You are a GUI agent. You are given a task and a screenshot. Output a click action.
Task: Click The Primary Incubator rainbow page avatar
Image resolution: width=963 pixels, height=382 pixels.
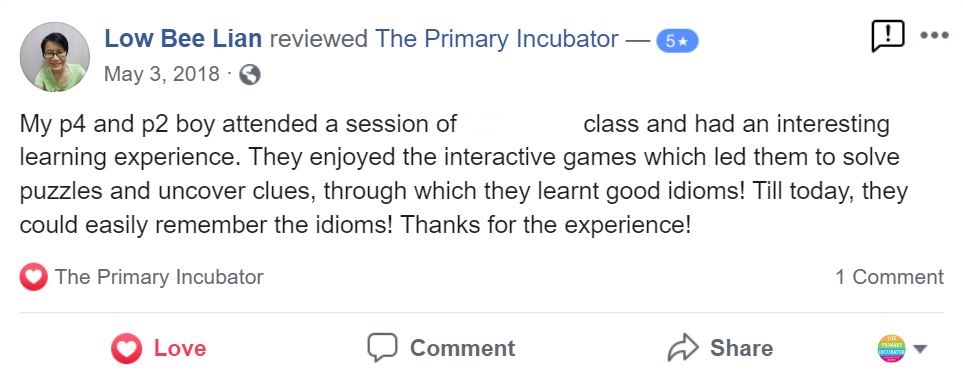892,348
